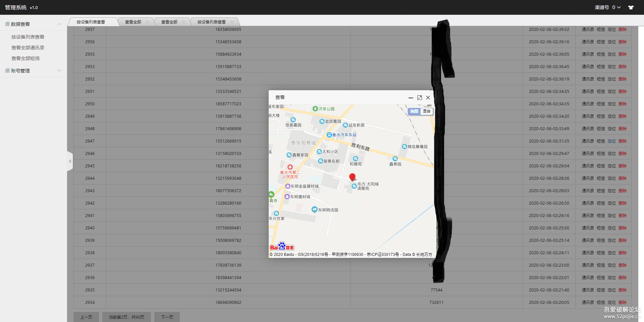
Task: Go to next page with 下一页
Action: pos(167,317)
